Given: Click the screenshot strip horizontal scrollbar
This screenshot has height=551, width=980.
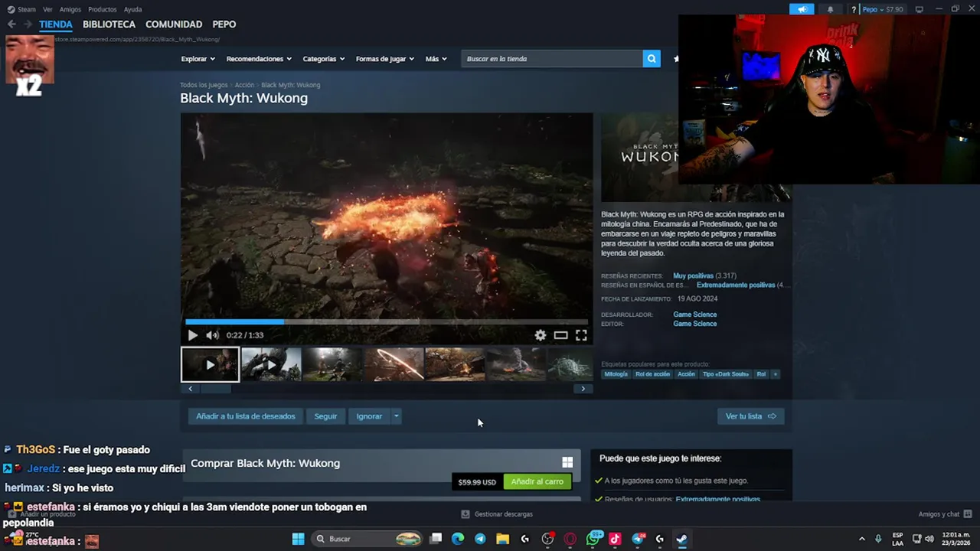Looking at the screenshot, I should click(387, 389).
